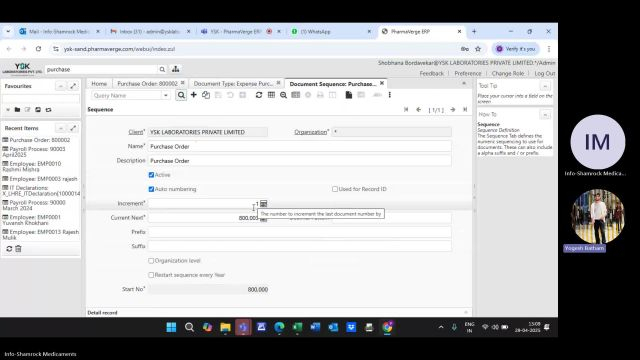Click the Find Record magnifier toolbar icon
The height and width of the screenshot is (360, 640).
point(181,95)
